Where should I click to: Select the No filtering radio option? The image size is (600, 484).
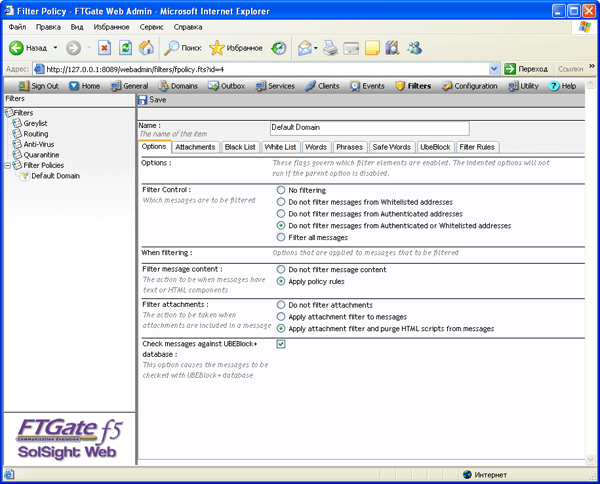[281, 190]
